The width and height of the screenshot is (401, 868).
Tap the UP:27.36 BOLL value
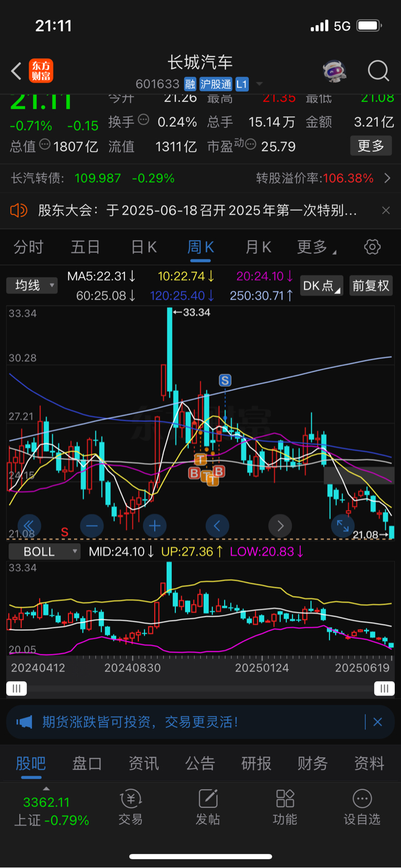coord(192,552)
